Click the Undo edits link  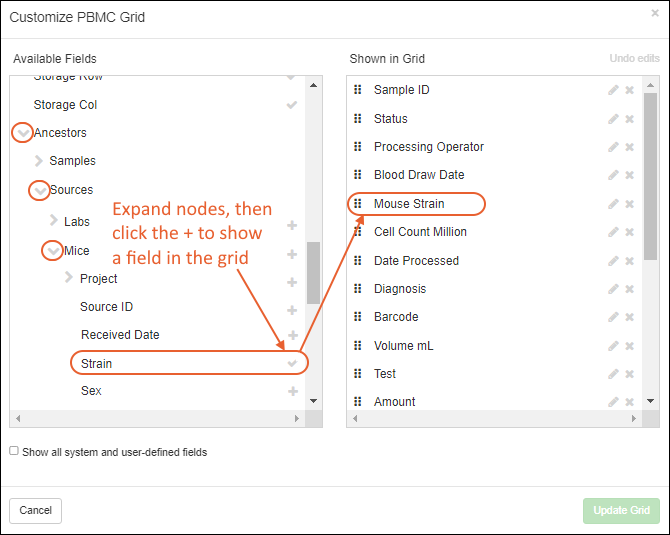tap(634, 59)
